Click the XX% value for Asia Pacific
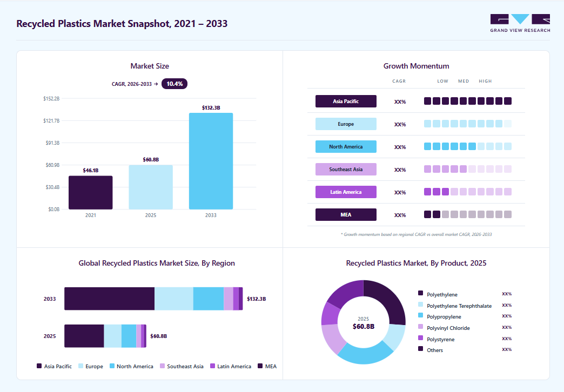The image size is (564, 392). coord(400,102)
